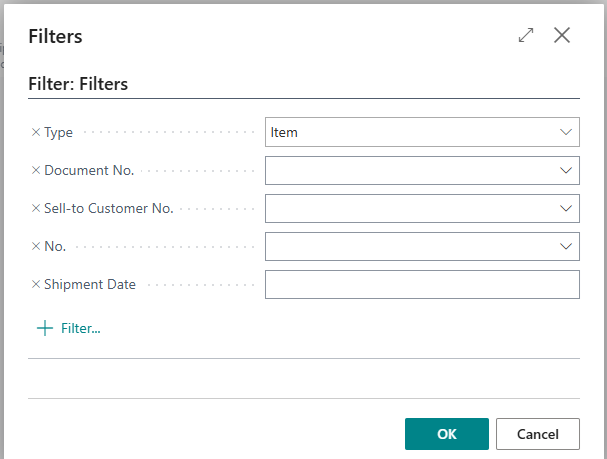Viewport: 607px width, 459px height.
Task: Click inside the Shipment Date input field
Action: [422, 284]
